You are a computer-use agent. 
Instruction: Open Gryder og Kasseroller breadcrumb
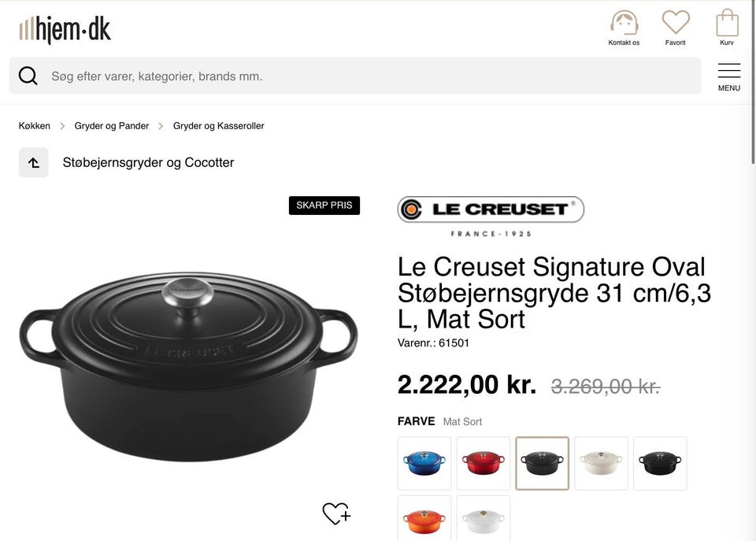point(218,126)
